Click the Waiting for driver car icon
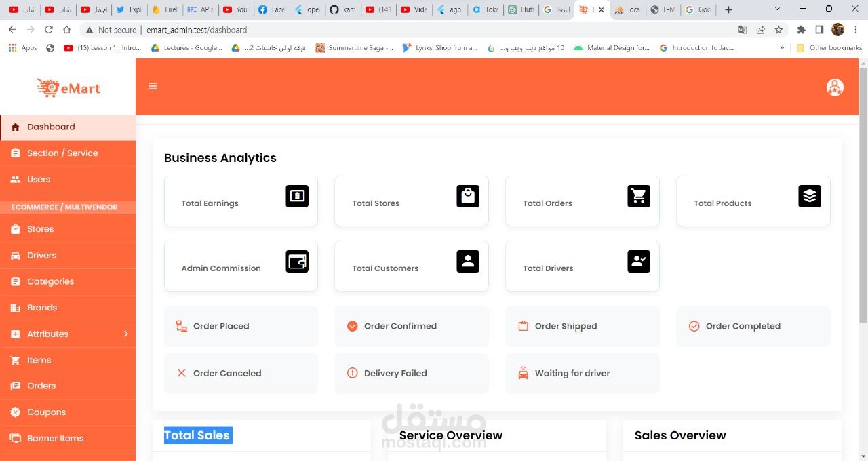 (524, 373)
